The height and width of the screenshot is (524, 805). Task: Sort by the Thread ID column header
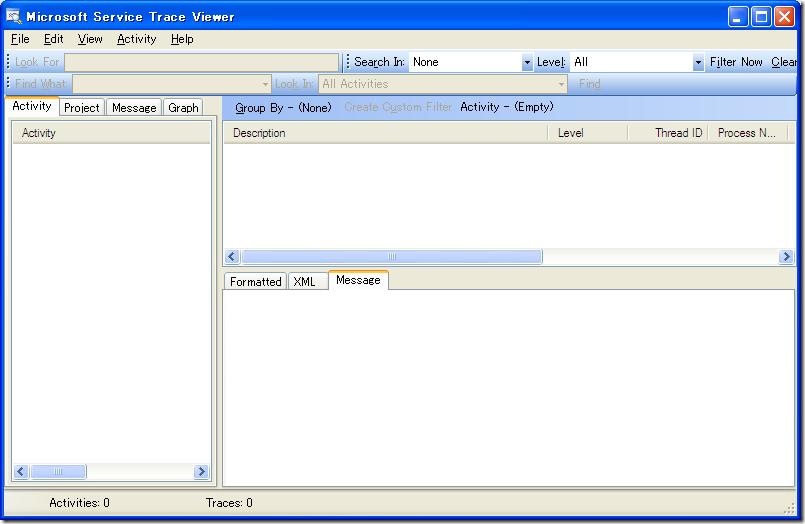(x=668, y=133)
